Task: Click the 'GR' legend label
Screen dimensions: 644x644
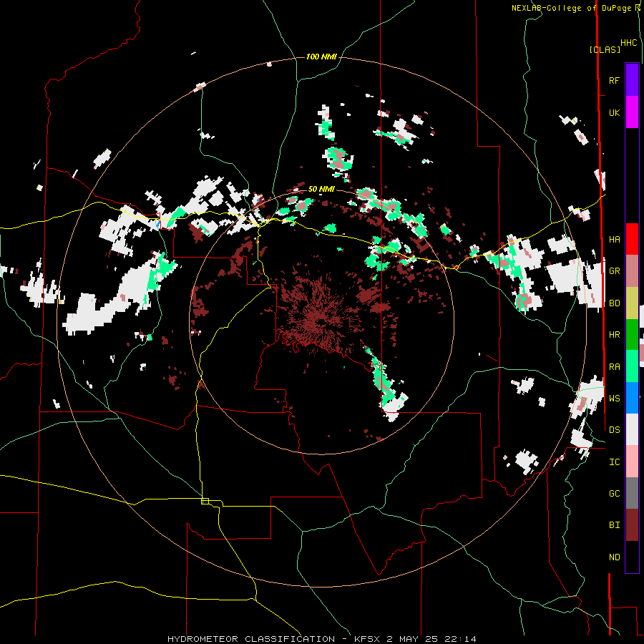Action: pos(614,271)
